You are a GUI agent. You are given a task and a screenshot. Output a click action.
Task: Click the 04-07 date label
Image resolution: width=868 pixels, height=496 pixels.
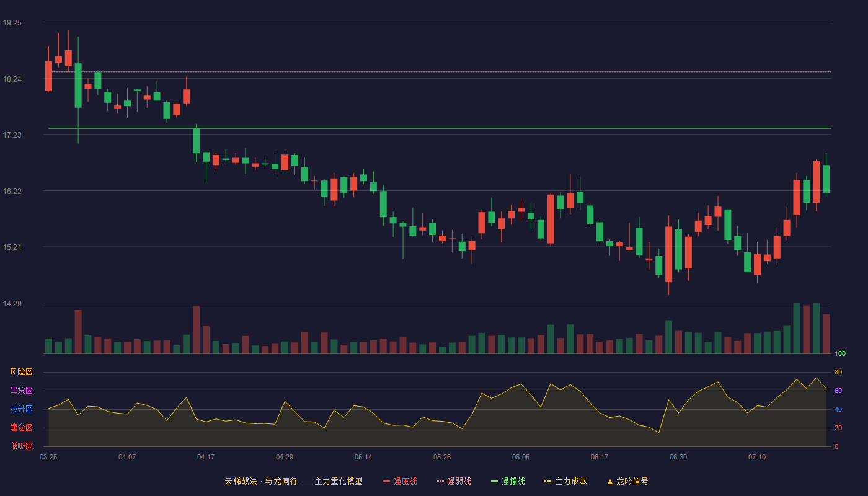127,457
